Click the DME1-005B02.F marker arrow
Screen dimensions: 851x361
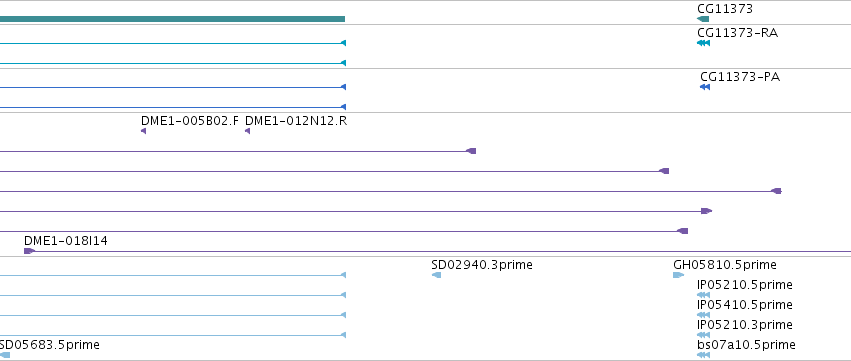click(143, 131)
